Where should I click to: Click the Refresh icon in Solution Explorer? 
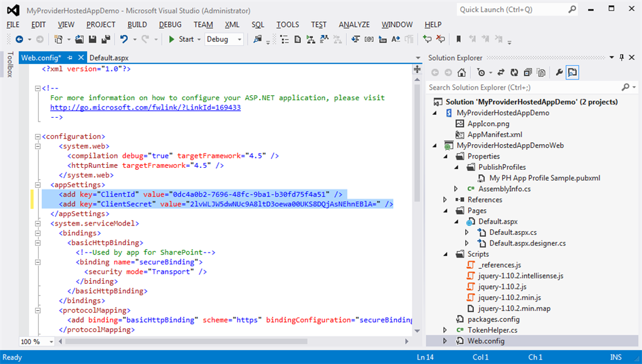513,72
